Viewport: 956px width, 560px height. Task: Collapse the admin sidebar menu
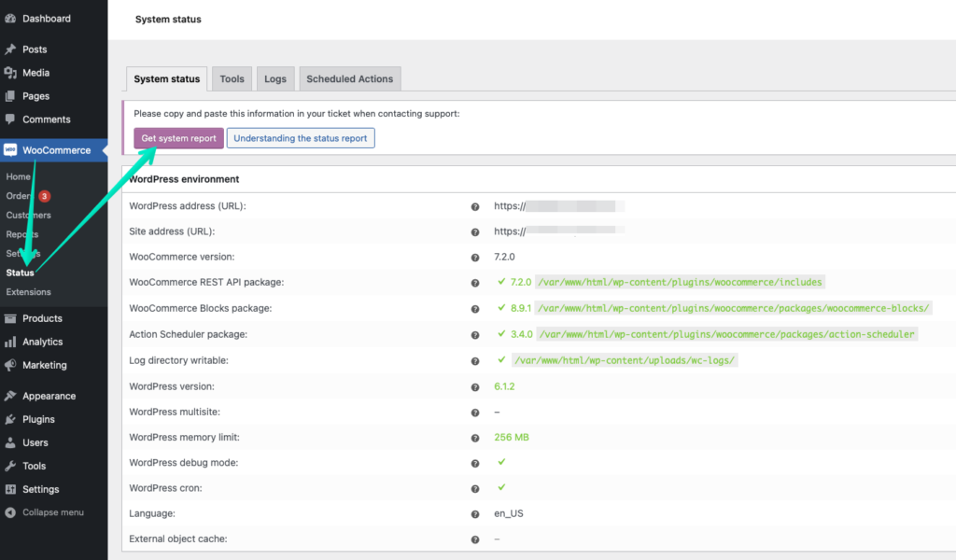coord(53,512)
